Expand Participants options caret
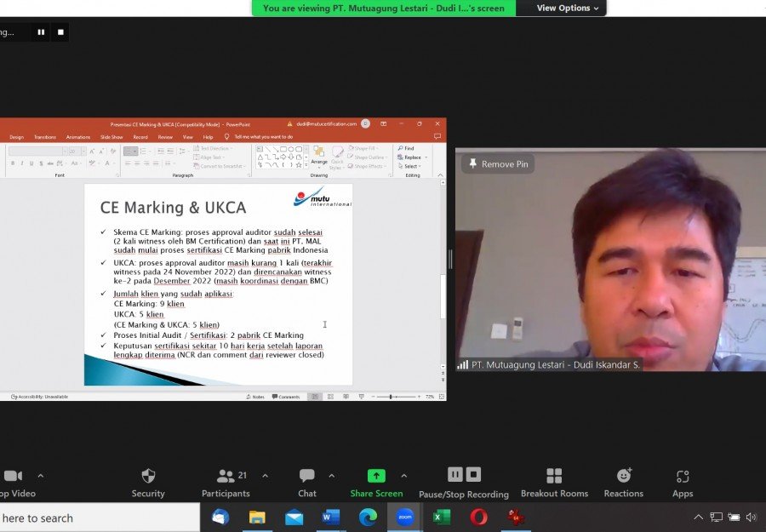Viewport: 766px width, 532px height. [265, 475]
